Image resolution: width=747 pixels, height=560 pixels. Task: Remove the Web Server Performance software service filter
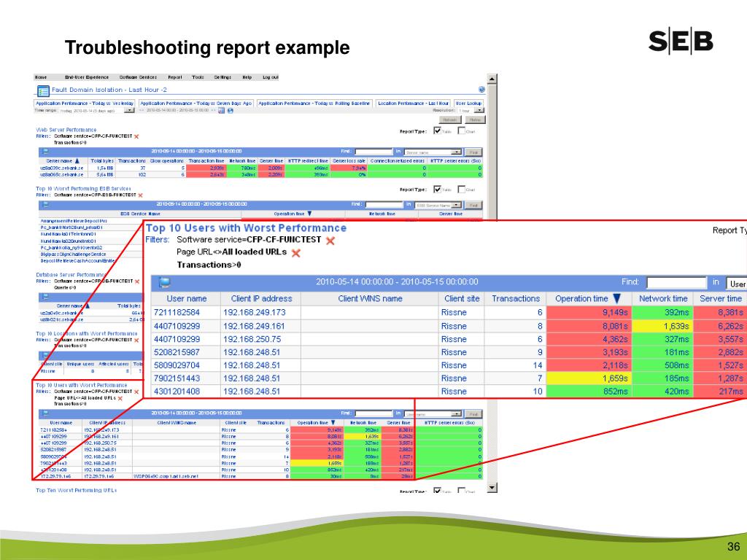click(136, 136)
